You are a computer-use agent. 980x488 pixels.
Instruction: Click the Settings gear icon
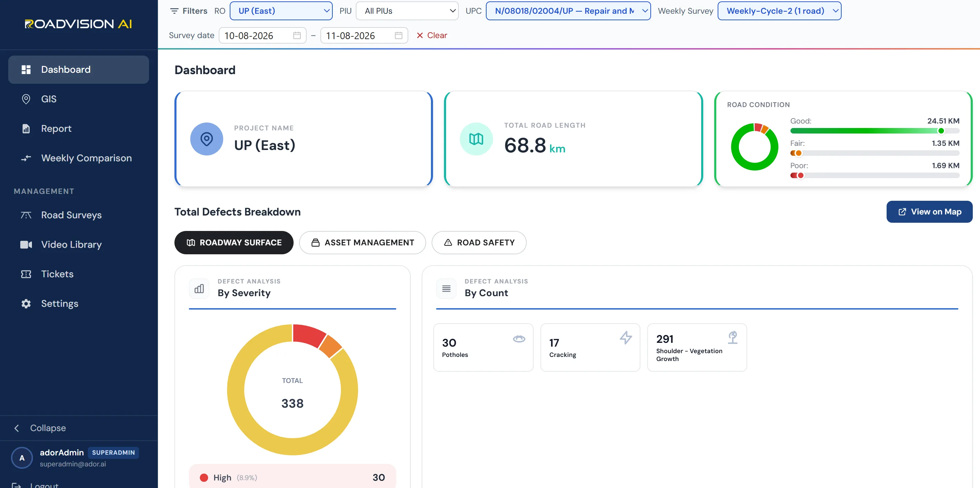pos(26,303)
